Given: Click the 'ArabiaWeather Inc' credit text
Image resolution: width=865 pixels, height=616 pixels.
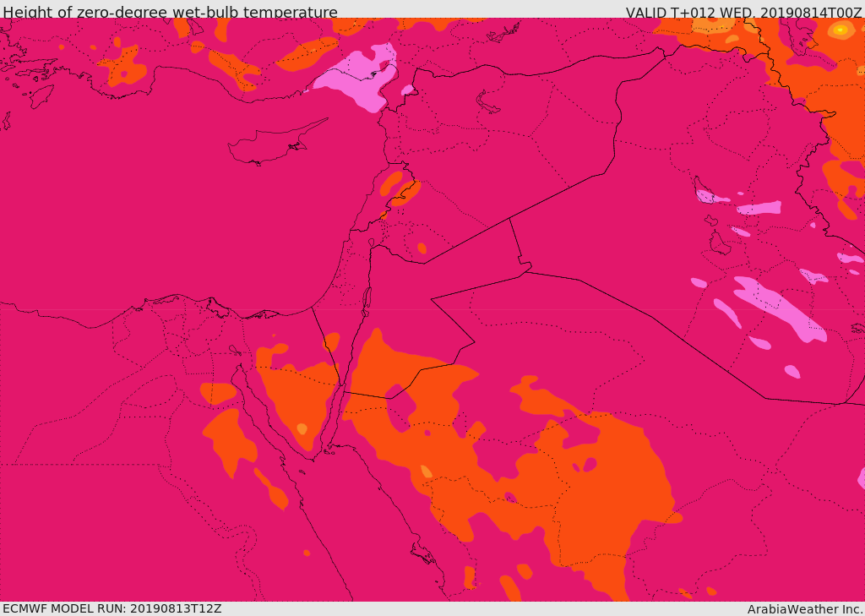Looking at the screenshot, I should [x=803, y=609].
